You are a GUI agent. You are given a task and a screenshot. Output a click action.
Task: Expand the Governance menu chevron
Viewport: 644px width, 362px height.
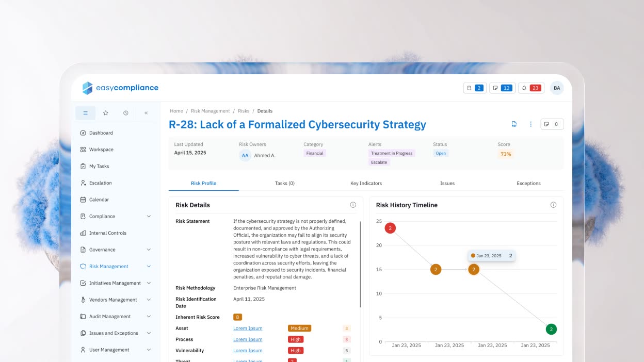[149, 250]
